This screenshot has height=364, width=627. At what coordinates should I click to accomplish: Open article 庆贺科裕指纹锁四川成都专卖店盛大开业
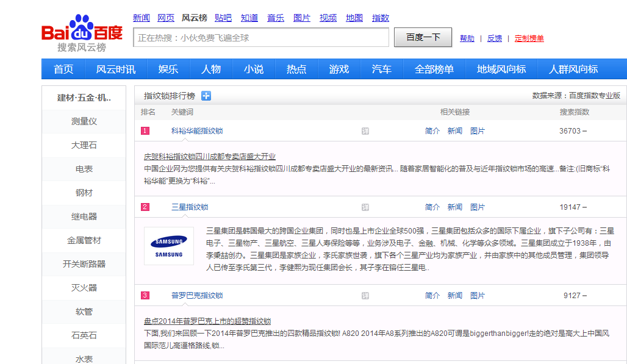(210, 157)
